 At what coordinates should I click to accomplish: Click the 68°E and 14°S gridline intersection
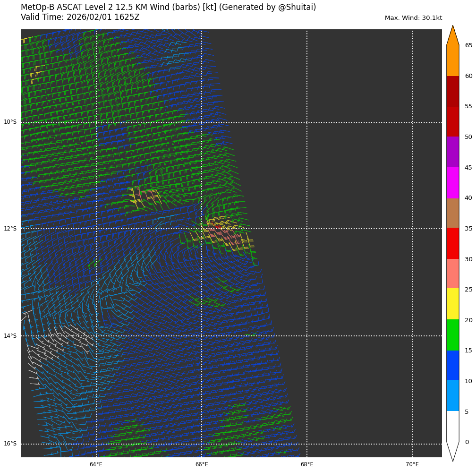(x=307, y=336)
